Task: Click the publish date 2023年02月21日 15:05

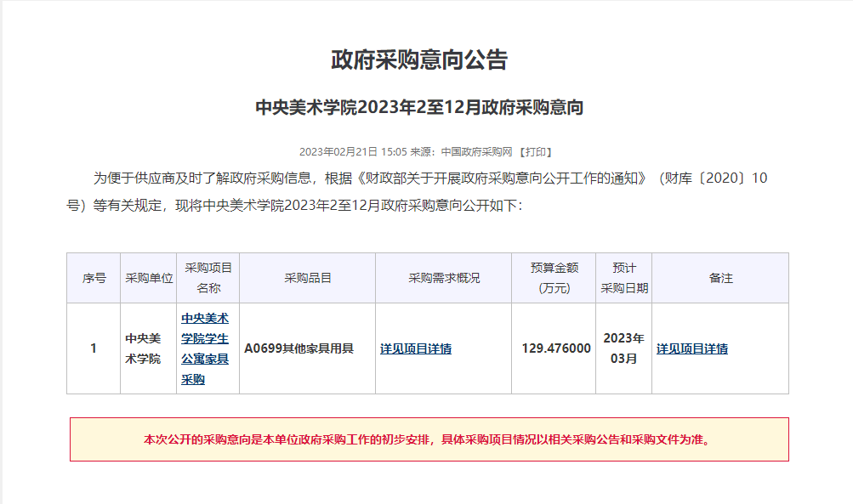Action: pos(353,151)
